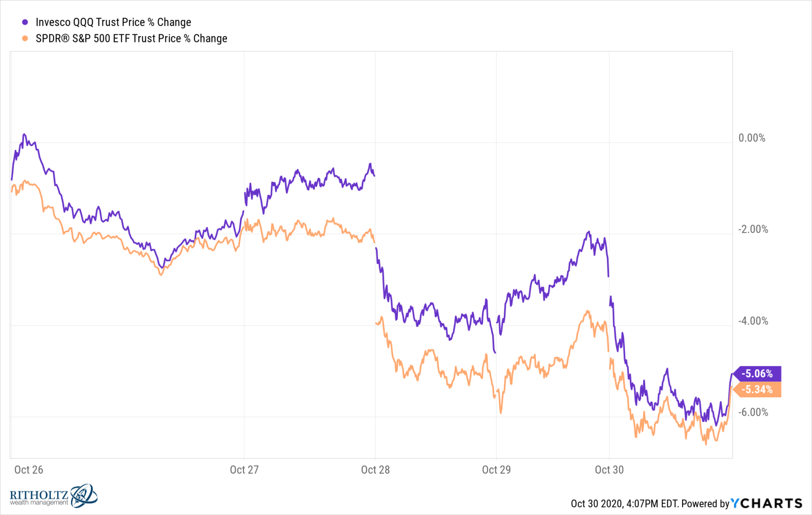Click the Ritholtz globe logo icon

84,495
